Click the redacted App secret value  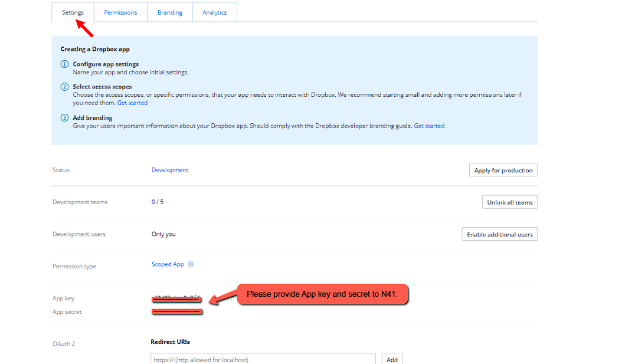tap(177, 311)
